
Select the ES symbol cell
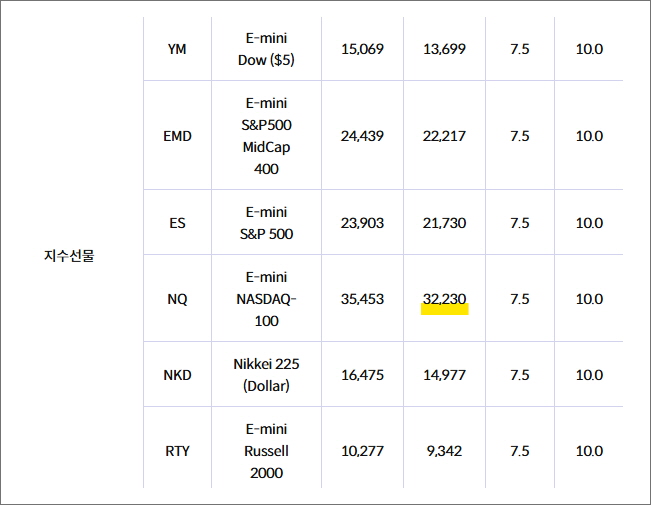(177, 223)
